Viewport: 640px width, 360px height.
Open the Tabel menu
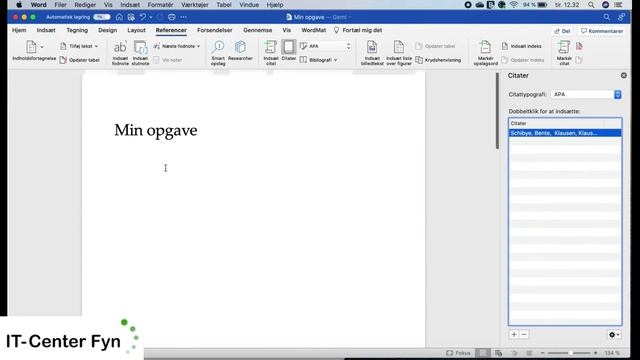224,5
